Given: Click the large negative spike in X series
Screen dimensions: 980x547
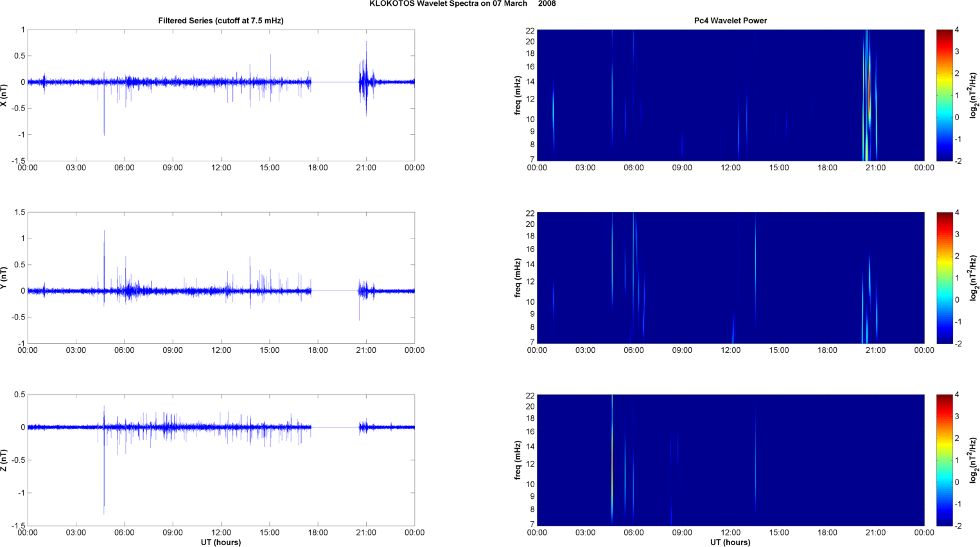Looking at the screenshot, I should [x=104, y=109].
